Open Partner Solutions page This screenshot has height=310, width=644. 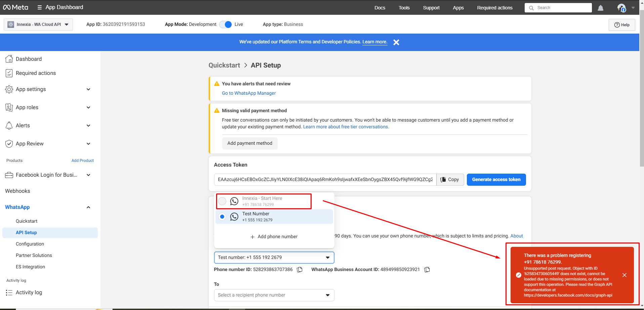point(34,255)
